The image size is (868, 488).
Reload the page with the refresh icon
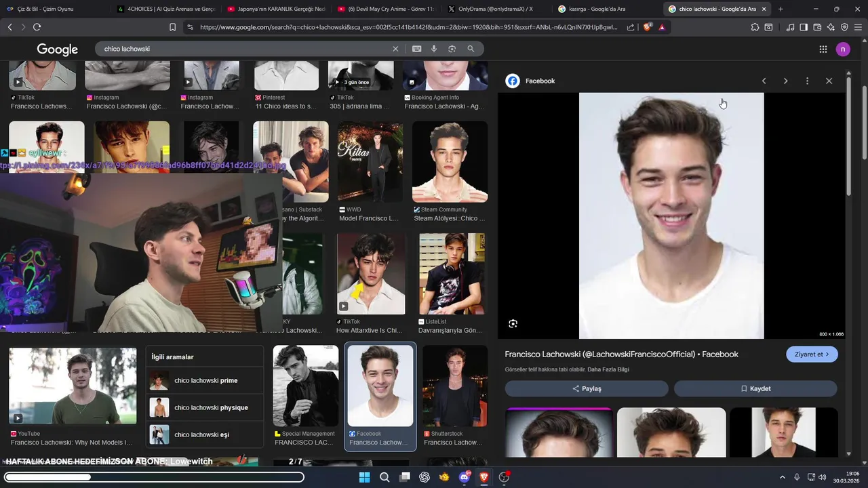click(37, 27)
